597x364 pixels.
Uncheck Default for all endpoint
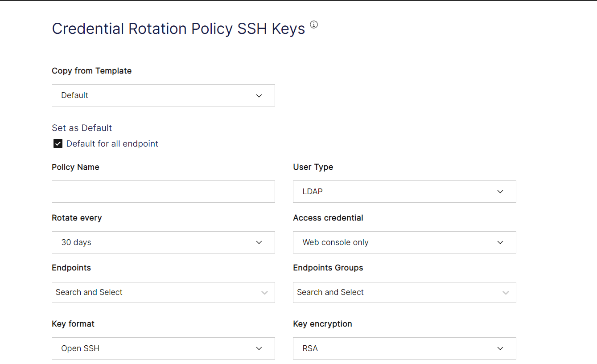click(58, 143)
